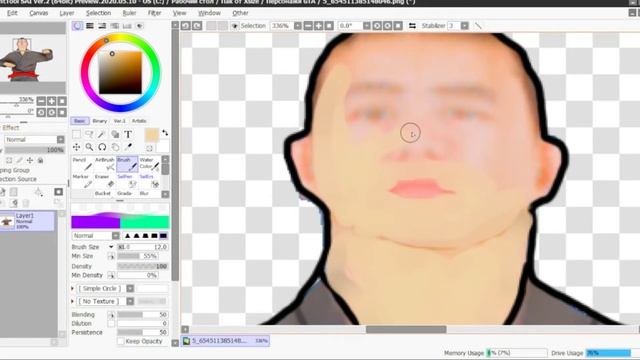Swap foreground and background colors
The height and width of the screenshot is (360, 640).
click(x=165, y=133)
